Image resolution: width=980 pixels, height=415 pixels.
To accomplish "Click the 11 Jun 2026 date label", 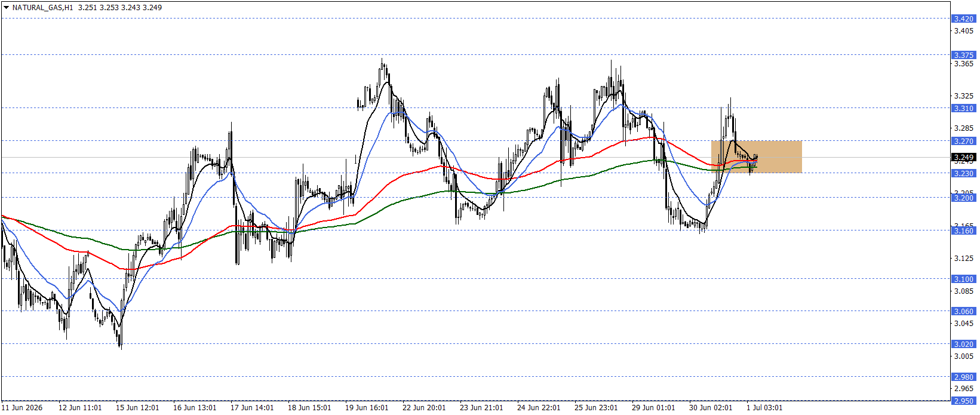I will tap(22, 408).
